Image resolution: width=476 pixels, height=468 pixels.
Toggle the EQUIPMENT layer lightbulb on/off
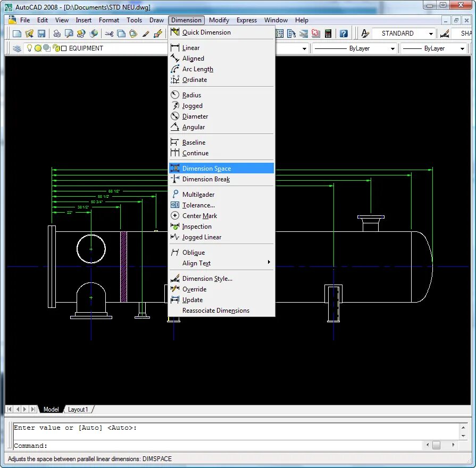(29, 48)
